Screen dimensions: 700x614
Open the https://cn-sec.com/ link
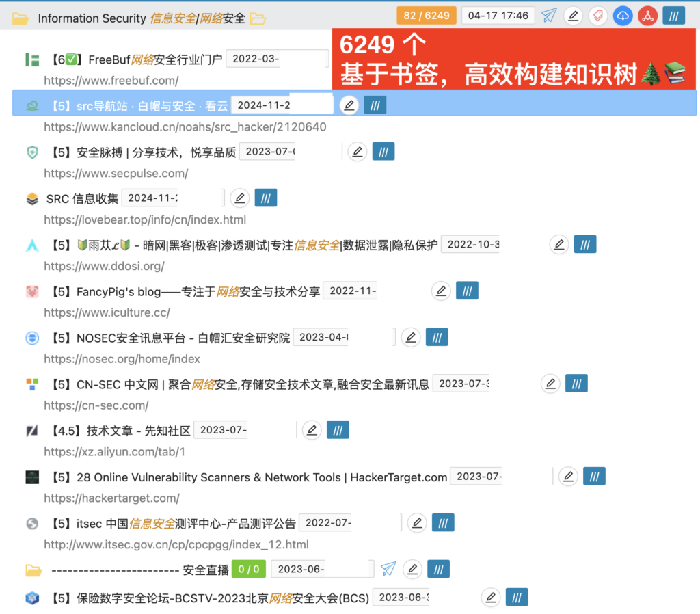click(96, 406)
